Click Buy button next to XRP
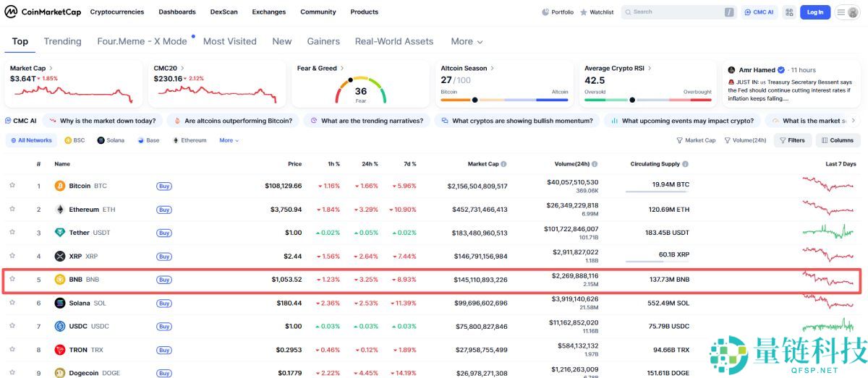The width and height of the screenshot is (868, 378). click(164, 256)
